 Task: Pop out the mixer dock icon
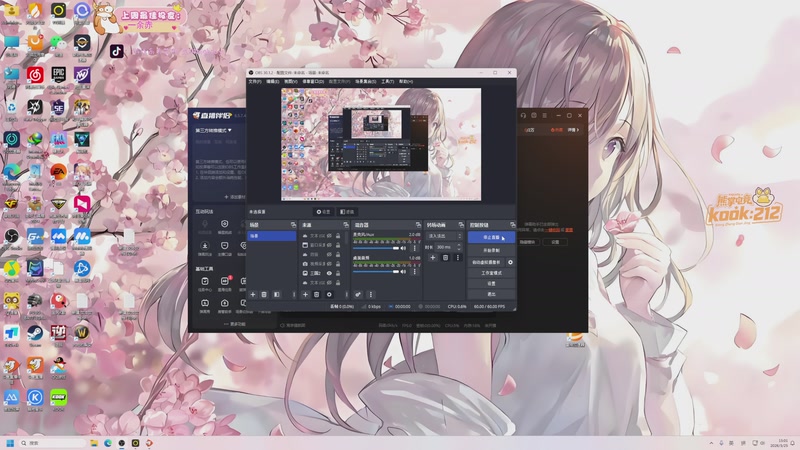(418, 225)
